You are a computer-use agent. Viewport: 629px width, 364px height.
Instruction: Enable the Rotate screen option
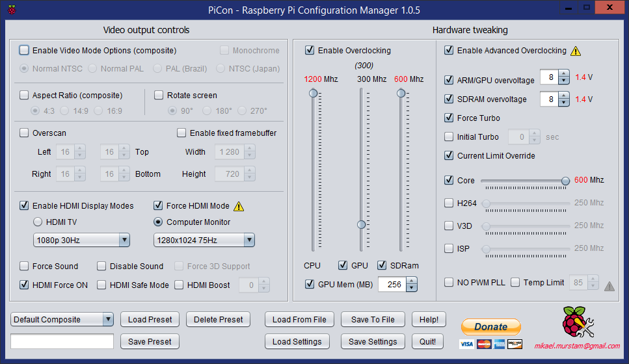(159, 95)
